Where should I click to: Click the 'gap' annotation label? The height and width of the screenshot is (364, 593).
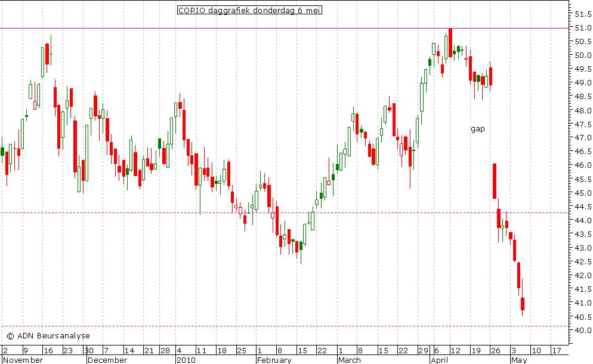[478, 129]
